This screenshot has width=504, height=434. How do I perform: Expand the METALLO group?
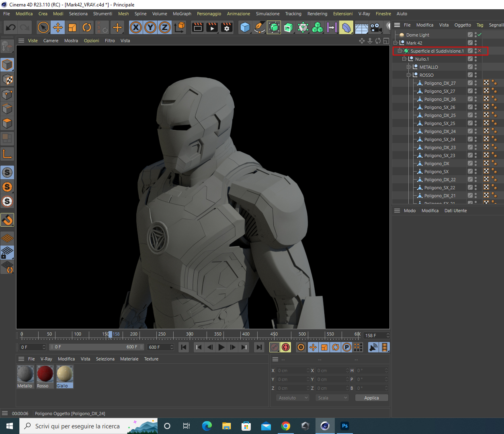409,67
